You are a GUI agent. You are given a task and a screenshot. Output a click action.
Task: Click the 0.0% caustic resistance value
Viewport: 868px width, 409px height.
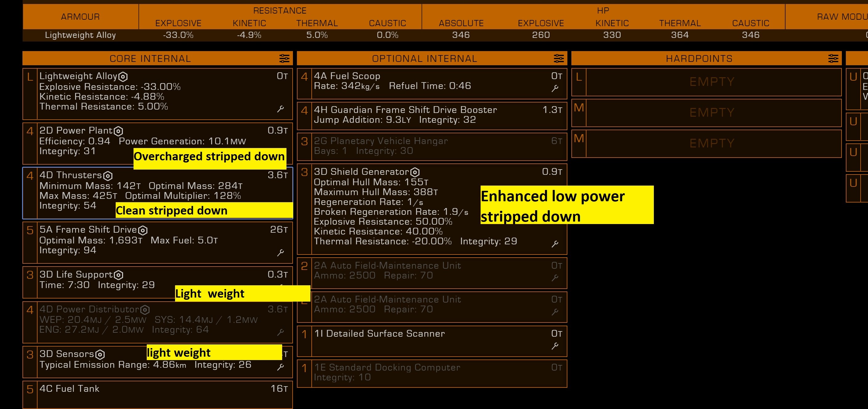387,35
